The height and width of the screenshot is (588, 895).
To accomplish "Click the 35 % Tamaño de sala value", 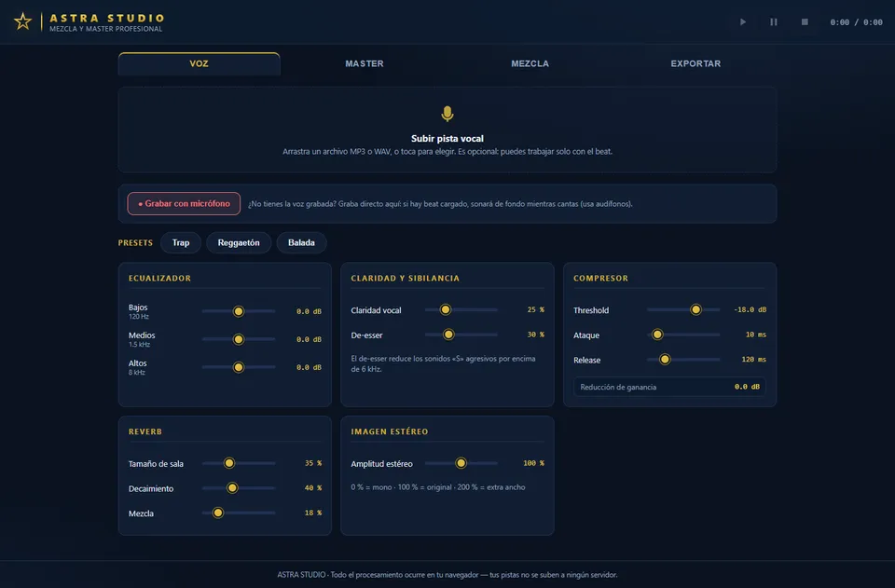I will [x=313, y=463].
